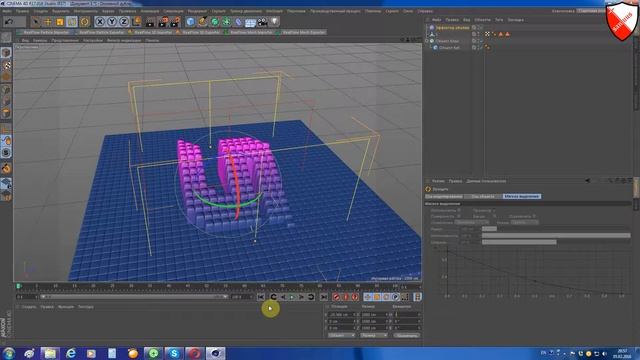Adjust widest gray slider bar in soft selection
This screenshot has height=360, width=640.
pos(556,236)
